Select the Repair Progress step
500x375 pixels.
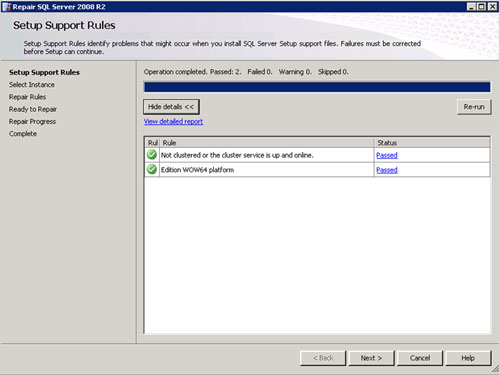point(32,122)
